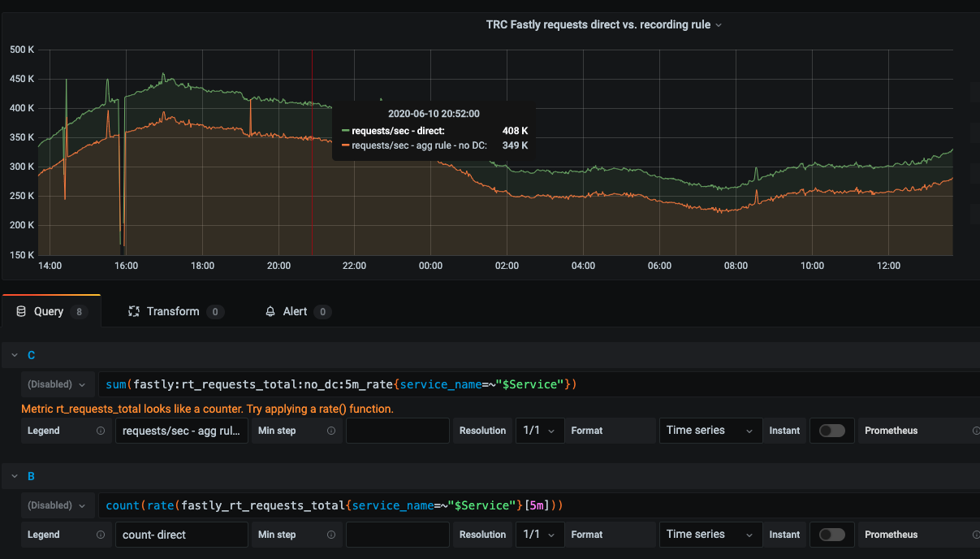Click the query letter B
The image size is (980, 559).
pyautogui.click(x=32, y=476)
